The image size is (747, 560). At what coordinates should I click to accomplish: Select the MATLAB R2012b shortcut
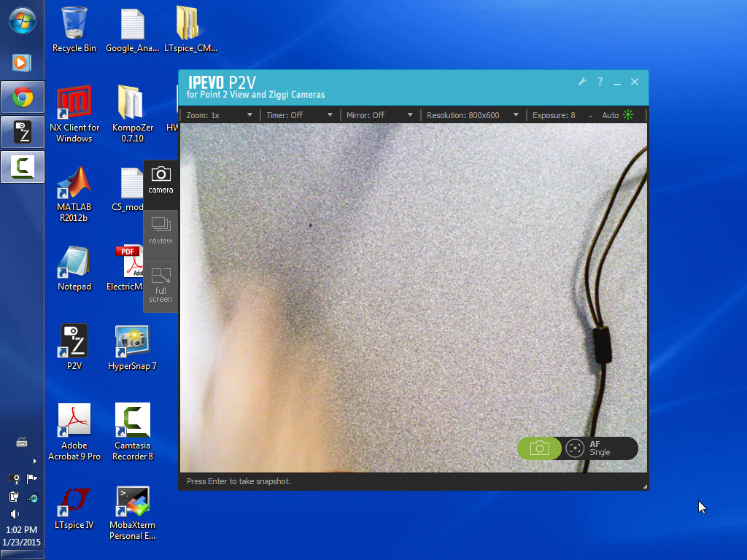coord(74,194)
